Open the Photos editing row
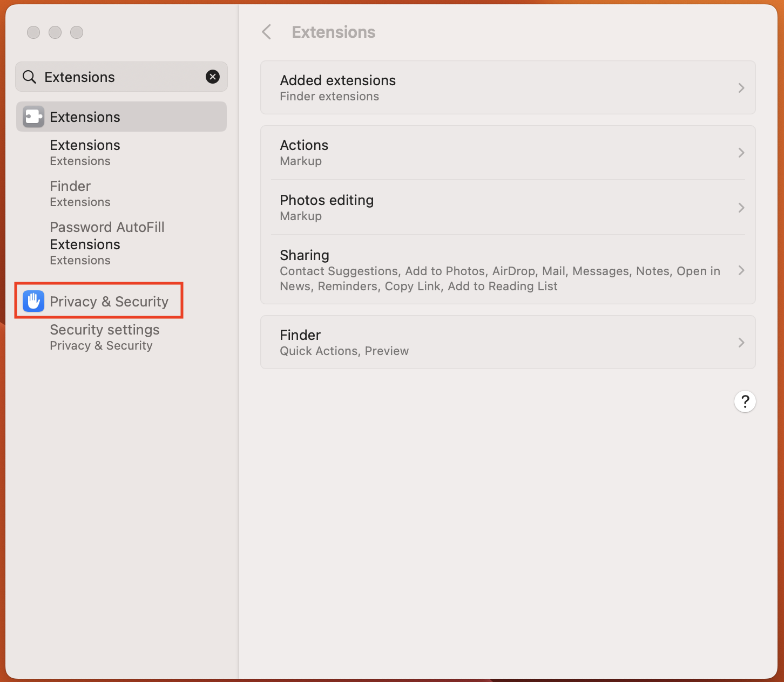 (x=508, y=208)
